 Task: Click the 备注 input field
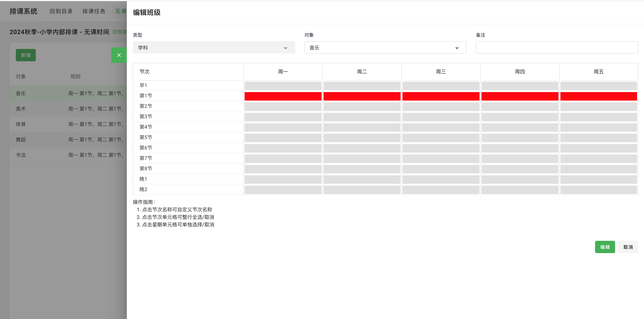tap(557, 47)
